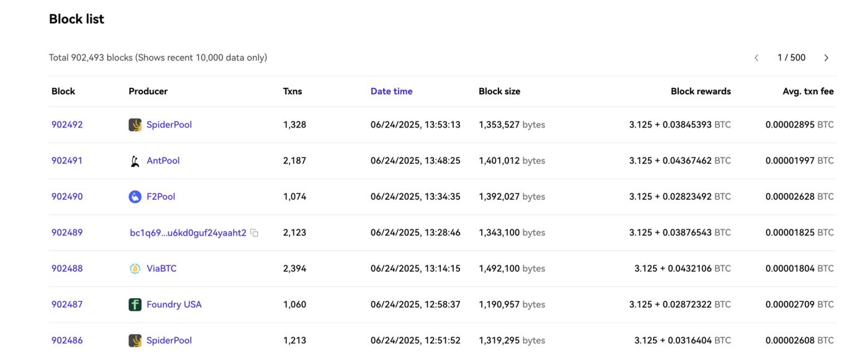Click the 1 / 500 page indicator

click(x=792, y=58)
